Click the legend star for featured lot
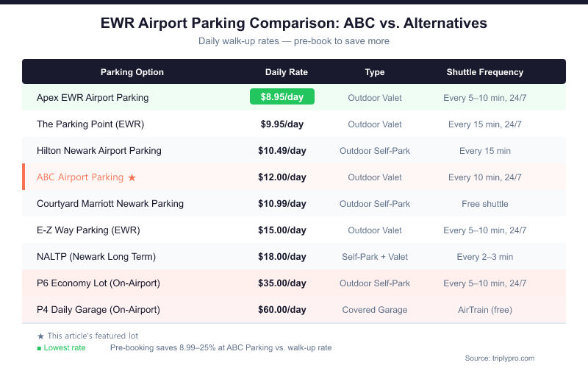588x368 pixels. pyautogui.click(x=40, y=336)
